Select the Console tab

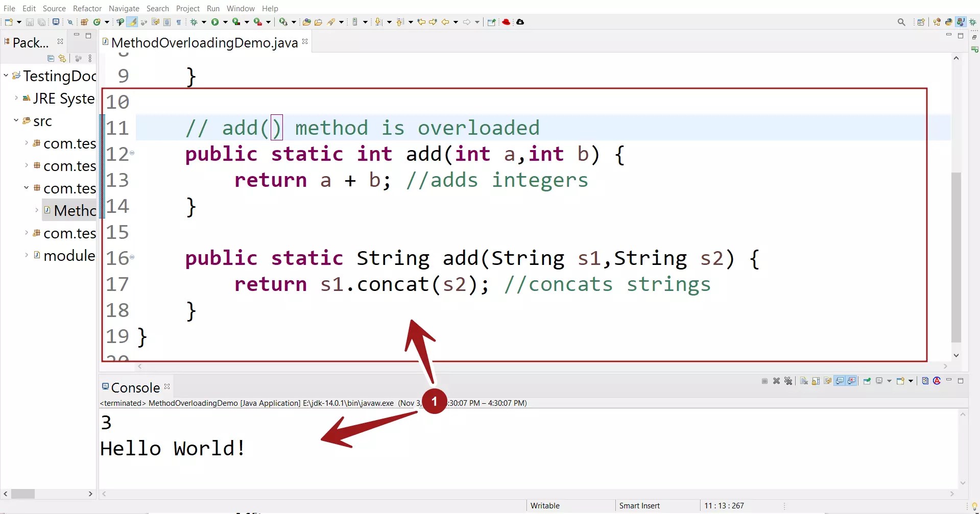pyautogui.click(x=135, y=388)
